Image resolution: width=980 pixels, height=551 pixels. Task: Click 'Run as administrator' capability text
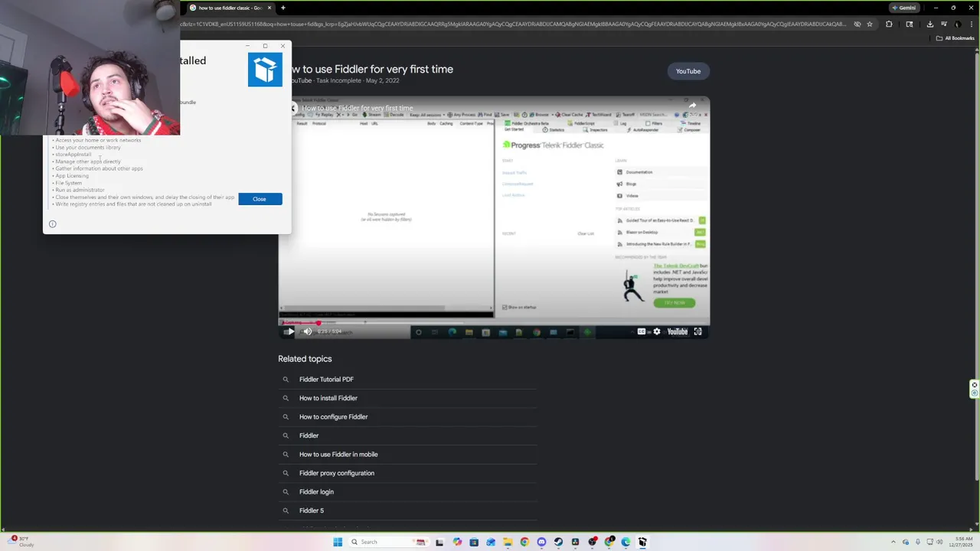[80, 190]
